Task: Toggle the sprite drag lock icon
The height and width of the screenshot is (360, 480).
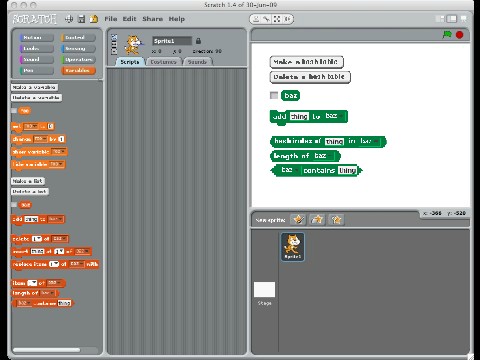Action: [x=198, y=41]
